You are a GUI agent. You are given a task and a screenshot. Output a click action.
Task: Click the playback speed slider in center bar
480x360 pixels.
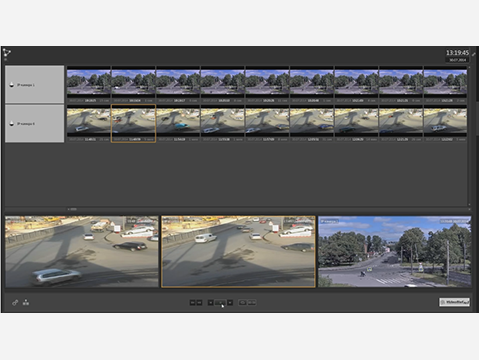pos(220,303)
